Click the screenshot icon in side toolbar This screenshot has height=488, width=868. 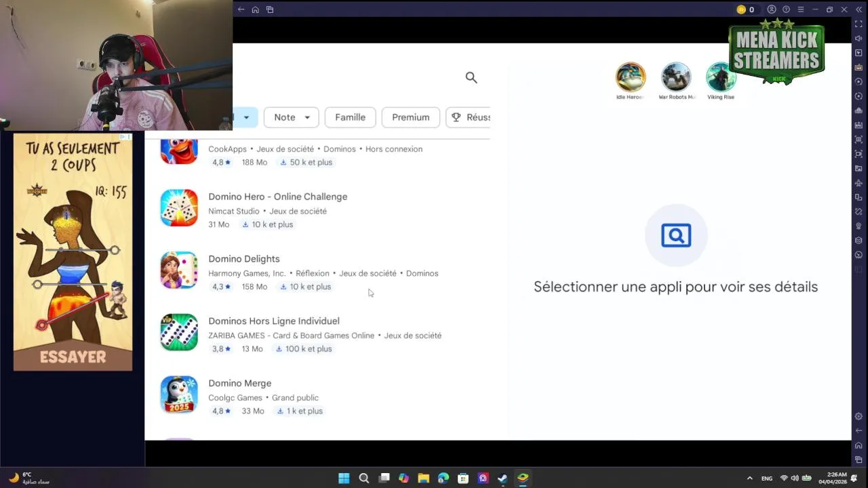pos(859,140)
